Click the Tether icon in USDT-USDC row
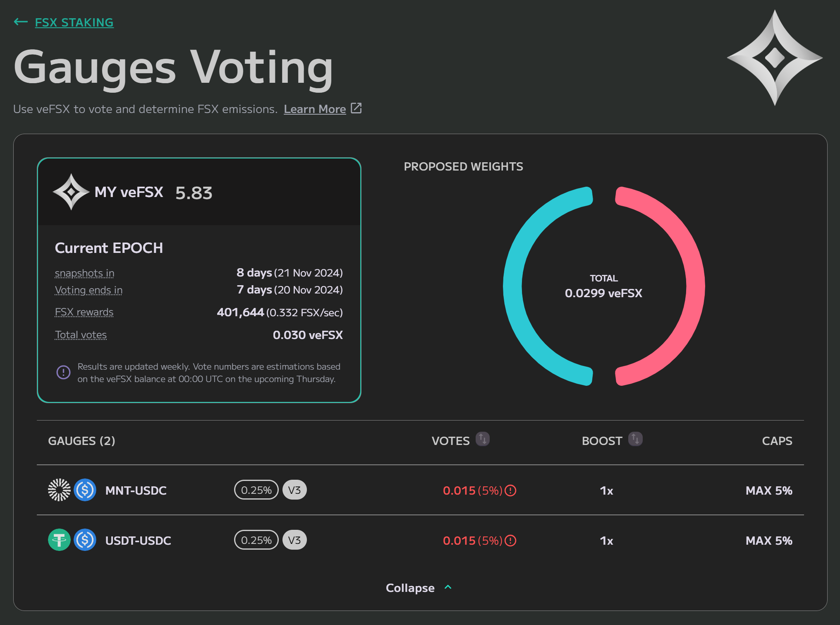The height and width of the screenshot is (625, 840). tap(59, 540)
